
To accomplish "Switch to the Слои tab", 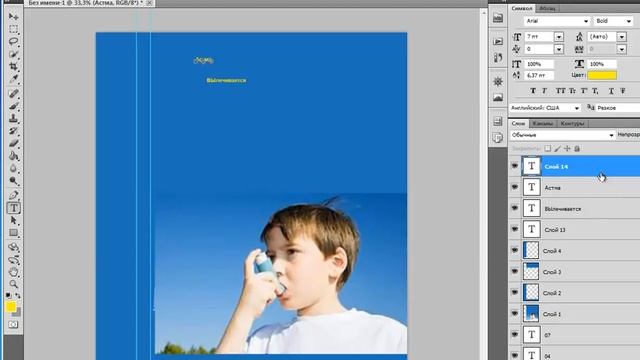I will [518, 123].
